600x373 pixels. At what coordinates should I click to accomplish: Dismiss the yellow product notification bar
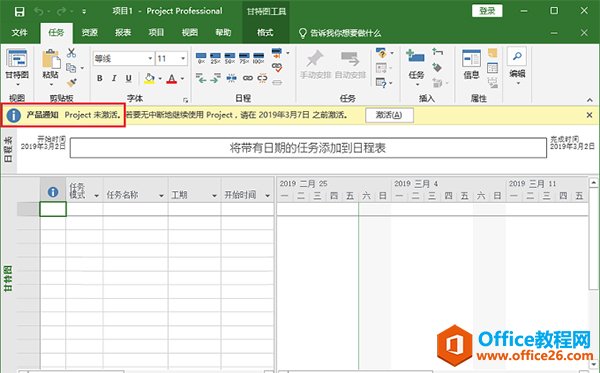[x=590, y=115]
